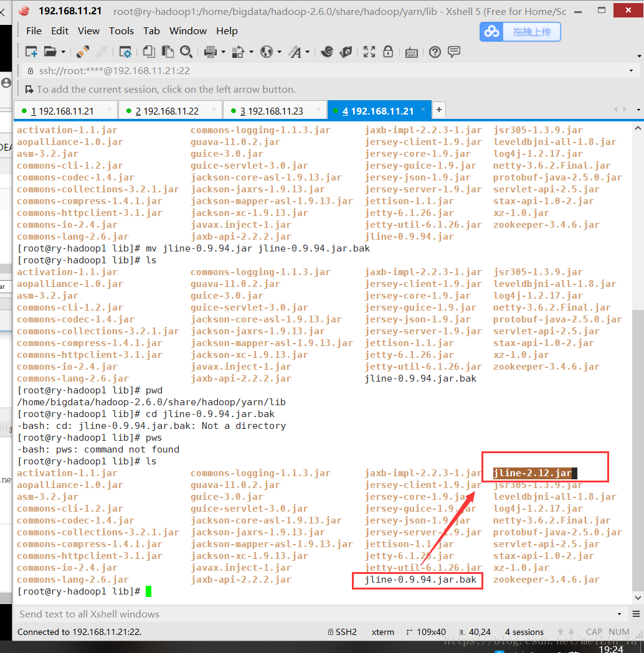Click the Xshell app logo icon

[x=24, y=11]
